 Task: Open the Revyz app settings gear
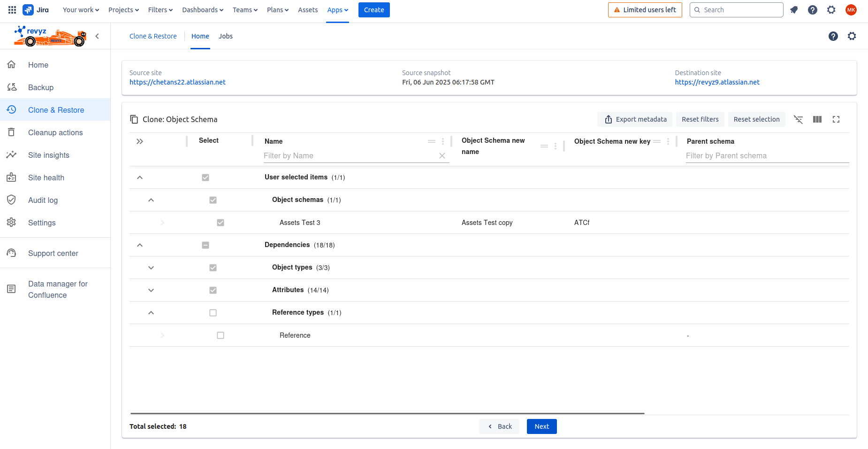click(852, 36)
